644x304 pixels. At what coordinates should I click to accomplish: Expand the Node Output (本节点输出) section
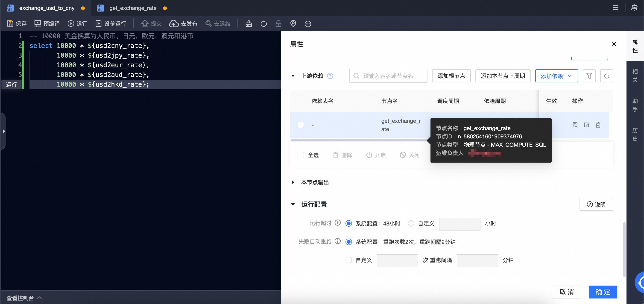[x=293, y=182]
